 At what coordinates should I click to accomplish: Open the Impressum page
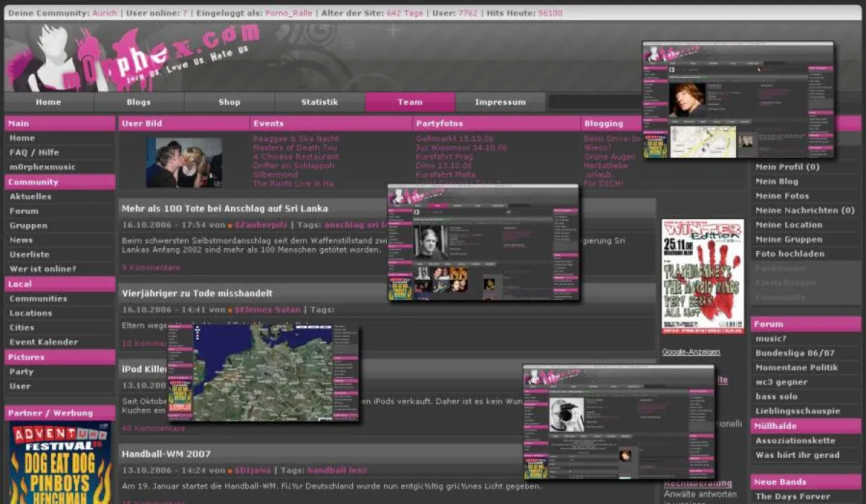coord(499,102)
